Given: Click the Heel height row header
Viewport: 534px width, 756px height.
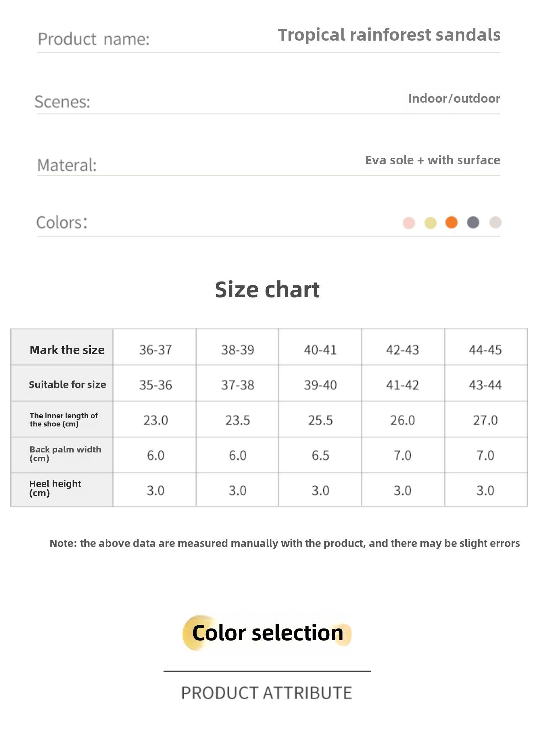Looking at the screenshot, I should tap(55, 488).
